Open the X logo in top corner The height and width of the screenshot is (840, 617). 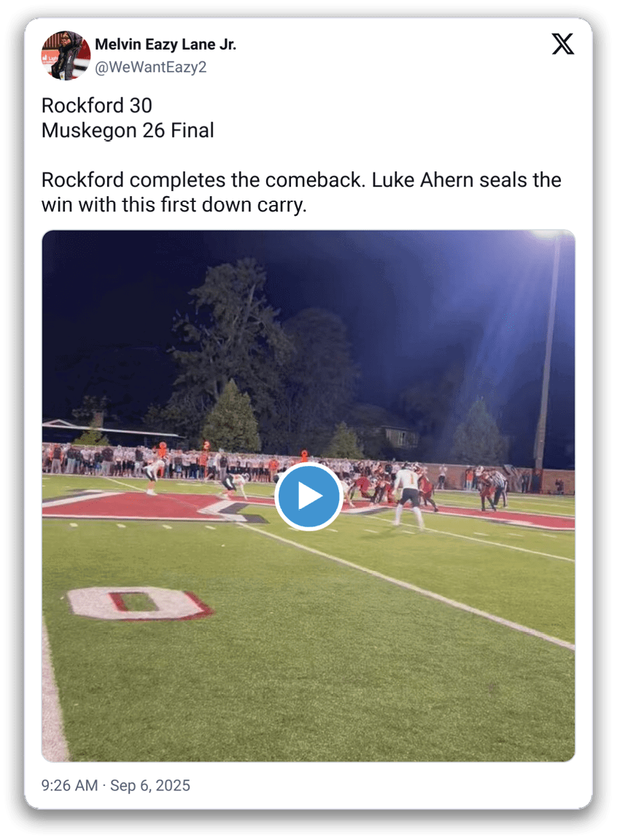click(563, 44)
